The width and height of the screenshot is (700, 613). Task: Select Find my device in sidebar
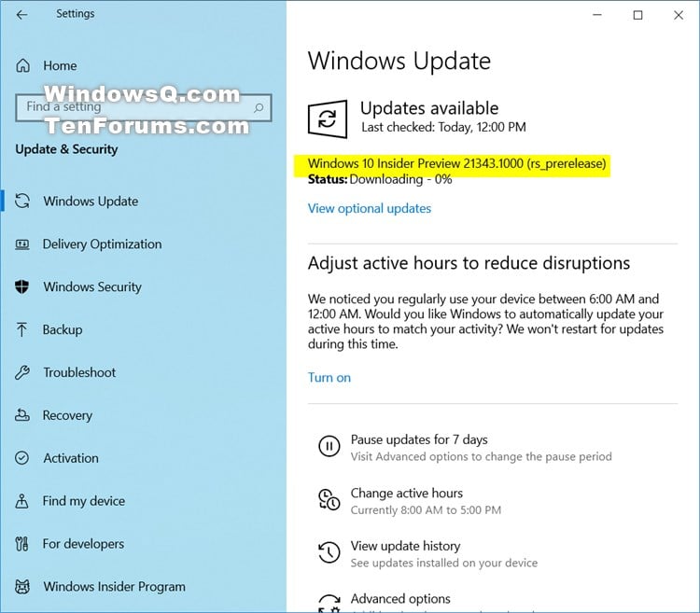point(84,501)
